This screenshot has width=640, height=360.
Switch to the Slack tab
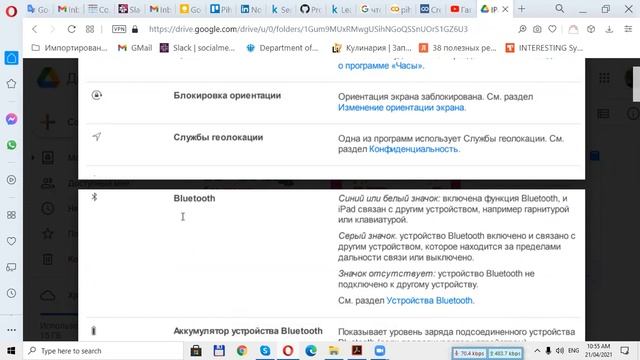[129, 9]
